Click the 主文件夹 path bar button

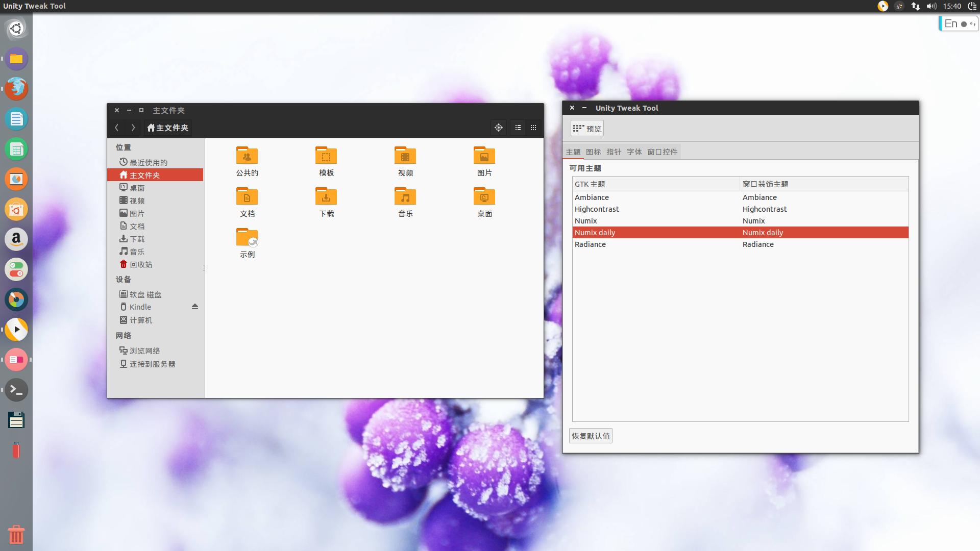tap(168, 128)
